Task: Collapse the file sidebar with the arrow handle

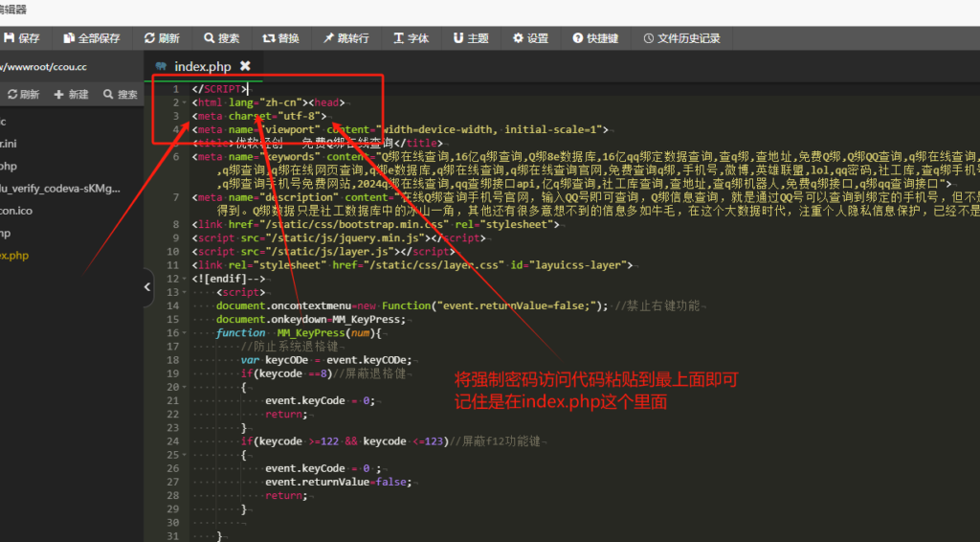Action: 148,286
